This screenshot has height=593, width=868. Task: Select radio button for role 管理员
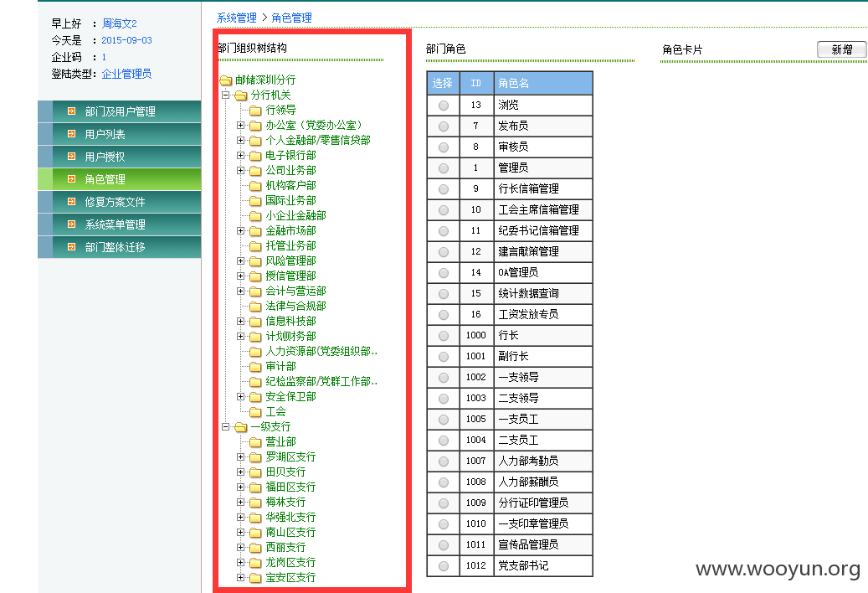click(444, 168)
